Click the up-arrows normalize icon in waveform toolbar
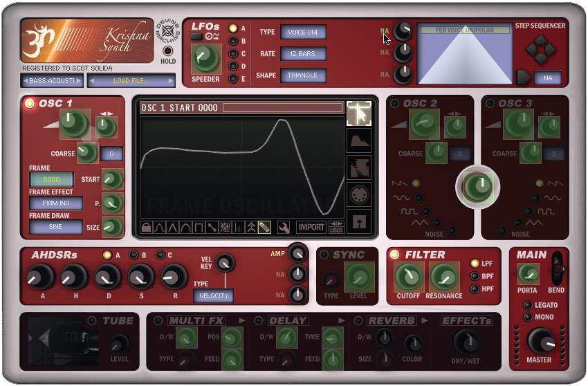 click(x=251, y=228)
